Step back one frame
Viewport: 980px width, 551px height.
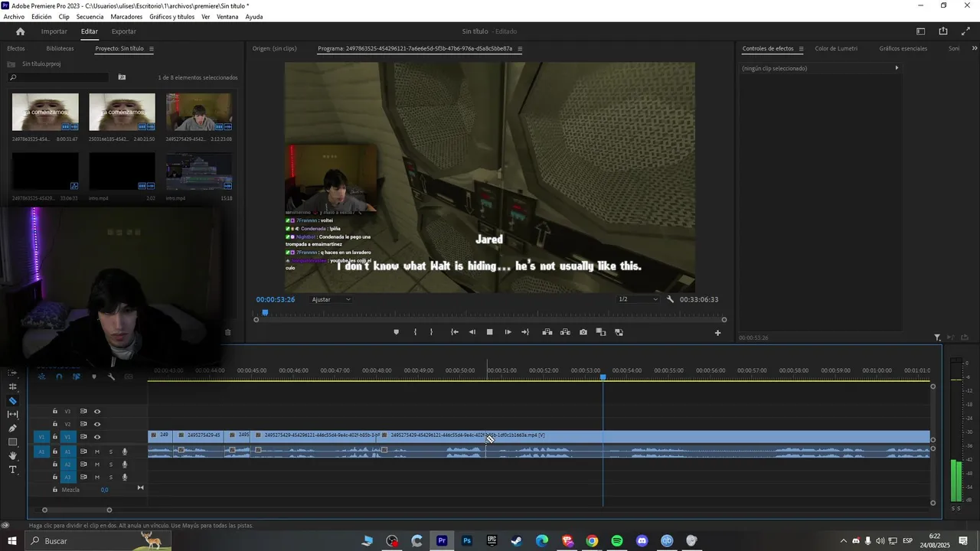point(472,332)
